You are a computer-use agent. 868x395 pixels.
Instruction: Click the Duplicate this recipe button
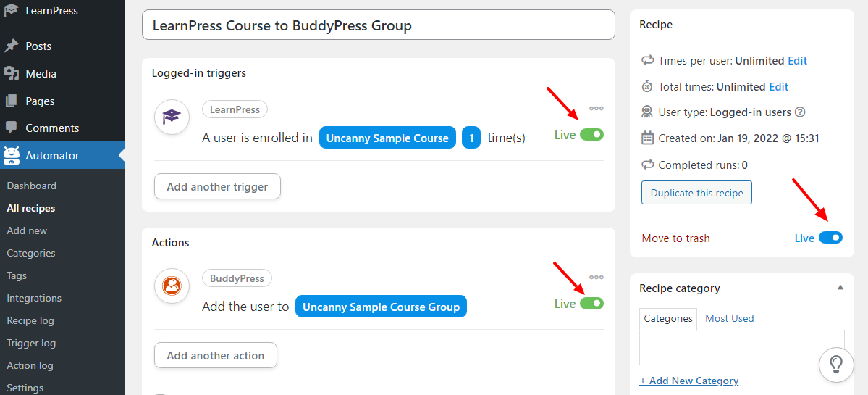pyautogui.click(x=696, y=193)
